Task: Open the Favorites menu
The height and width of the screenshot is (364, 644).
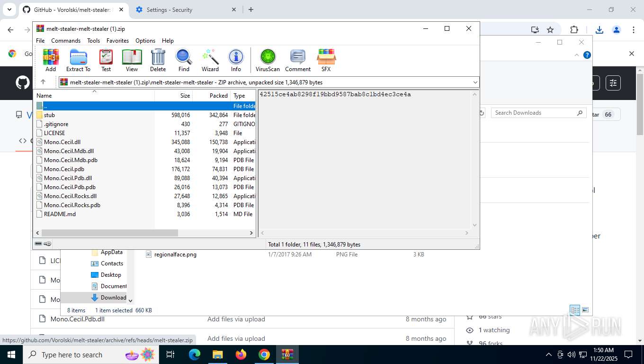Action: click(x=117, y=41)
